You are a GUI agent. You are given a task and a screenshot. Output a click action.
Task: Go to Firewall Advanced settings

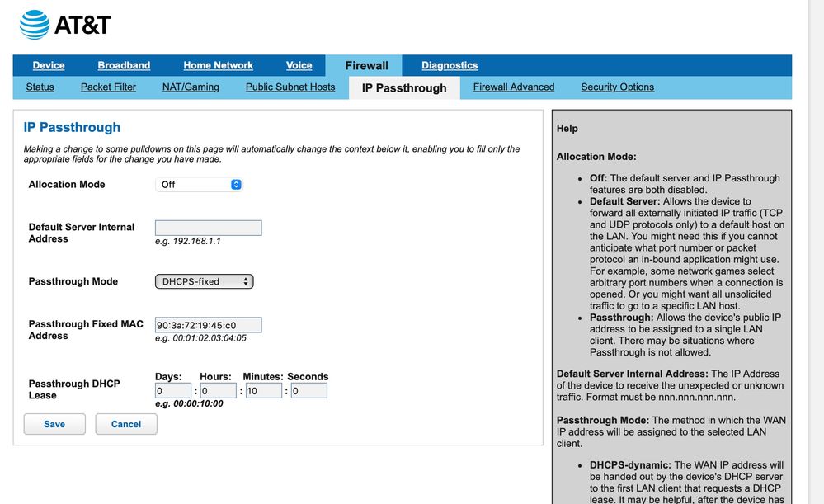point(513,87)
